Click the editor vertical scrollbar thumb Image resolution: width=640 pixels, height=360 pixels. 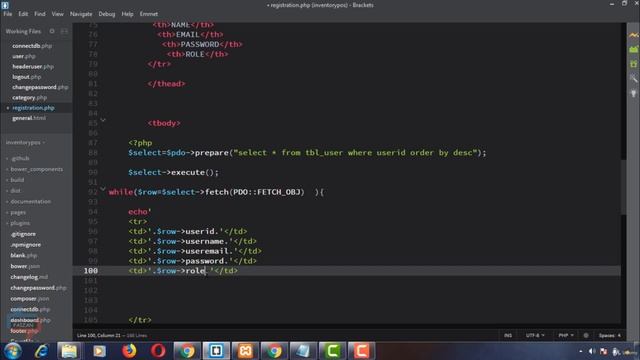[x=623, y=187]
